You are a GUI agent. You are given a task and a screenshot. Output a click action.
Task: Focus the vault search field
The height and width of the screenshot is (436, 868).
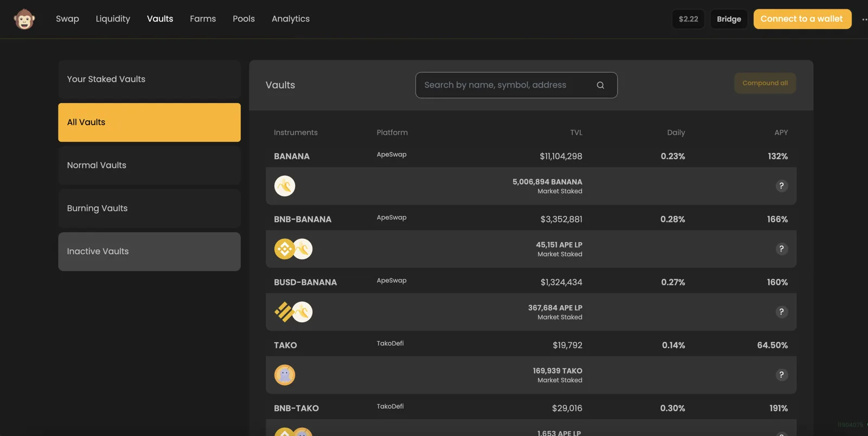point(516,85)
